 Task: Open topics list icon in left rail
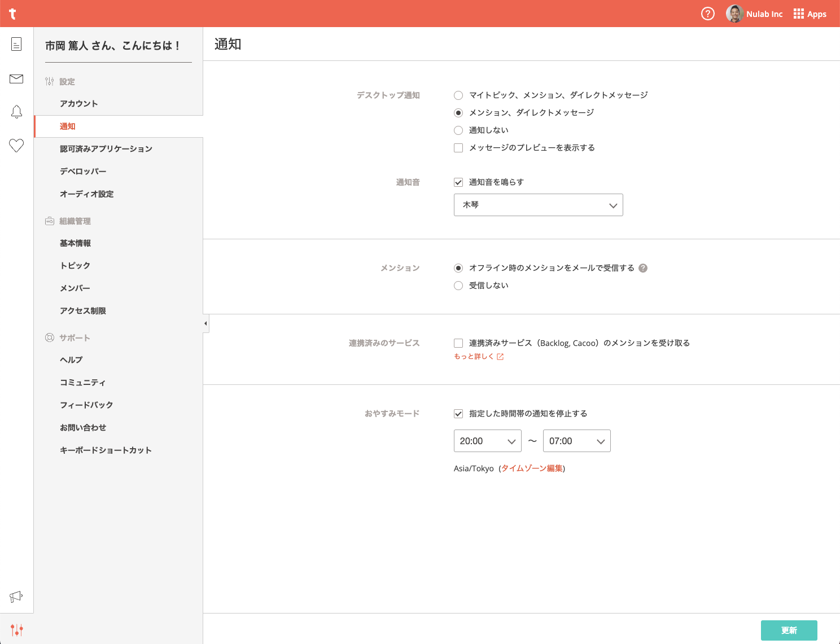point(16,44)
